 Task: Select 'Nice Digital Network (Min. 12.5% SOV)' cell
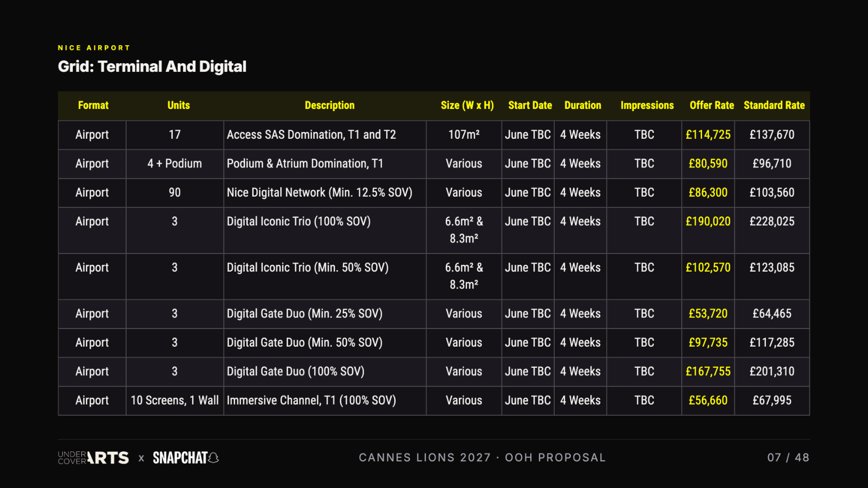point(325,193)
